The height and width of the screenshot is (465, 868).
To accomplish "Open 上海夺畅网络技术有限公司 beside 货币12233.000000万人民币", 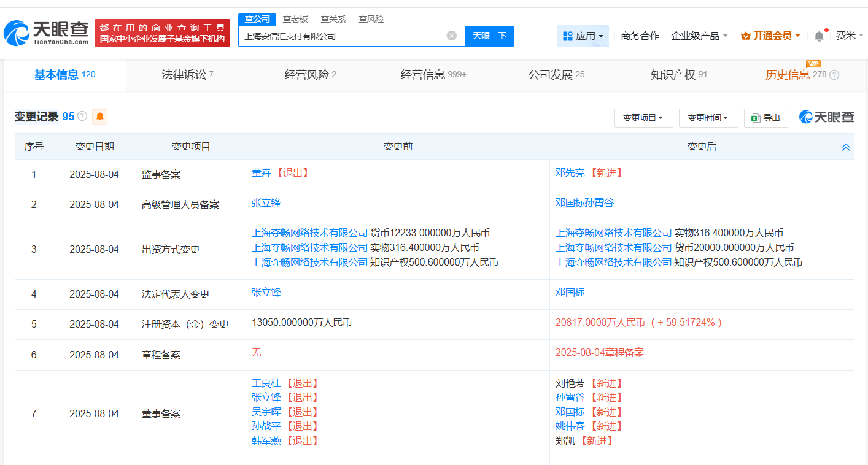I will [310, 233].
